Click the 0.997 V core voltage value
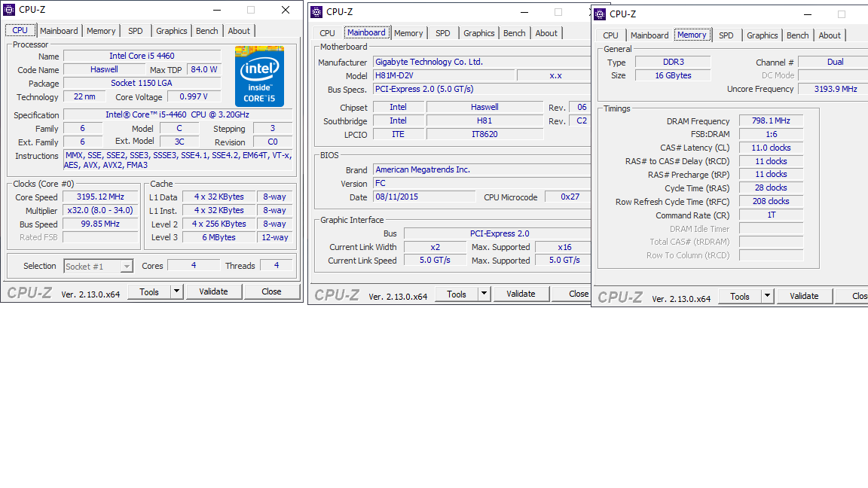868x488 pixels. tap(194, 97)
